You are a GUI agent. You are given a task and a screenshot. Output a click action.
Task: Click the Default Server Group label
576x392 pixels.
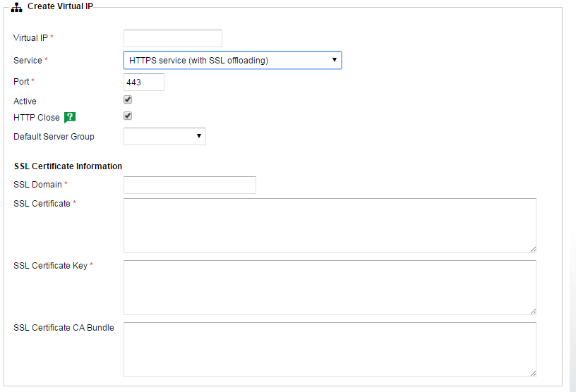click(x=54, y=137)
